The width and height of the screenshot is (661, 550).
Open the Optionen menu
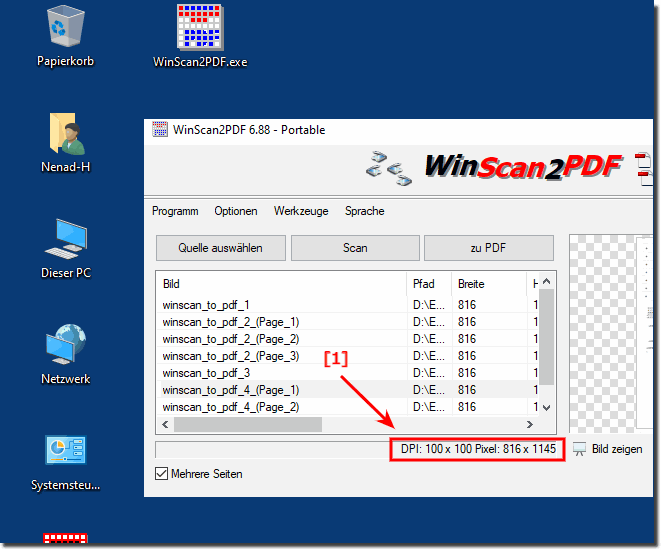[236, 211]
